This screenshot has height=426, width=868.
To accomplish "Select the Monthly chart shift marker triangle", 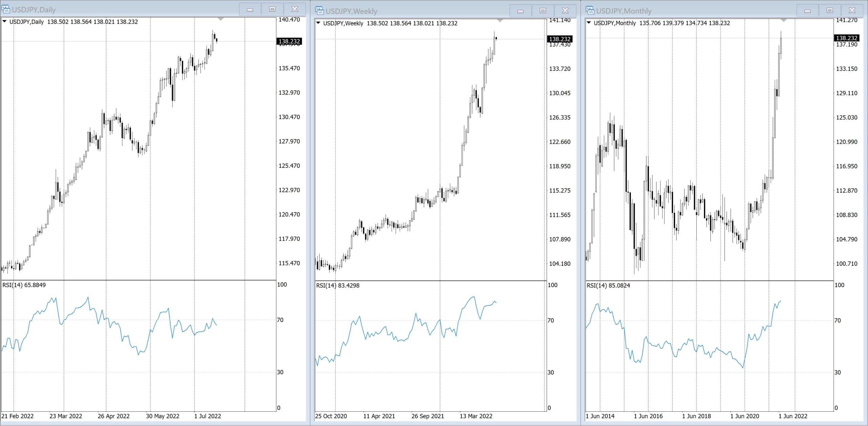I will click(783, 21).
